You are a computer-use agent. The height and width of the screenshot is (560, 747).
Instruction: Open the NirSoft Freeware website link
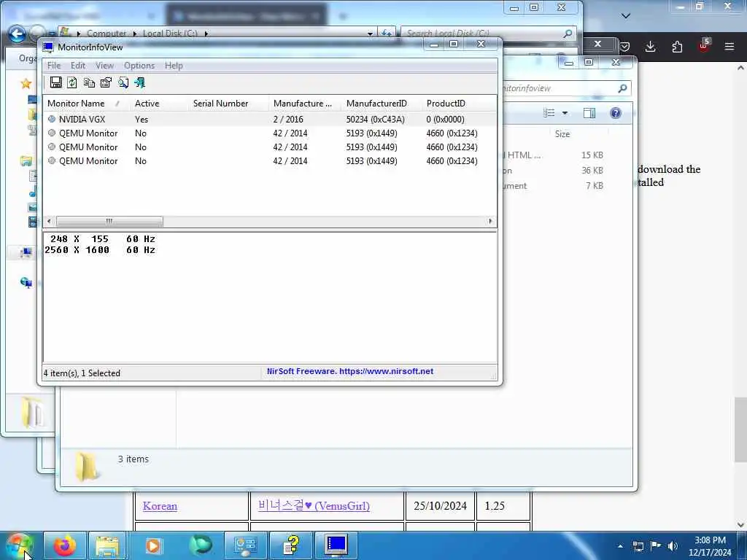point(350,371)
